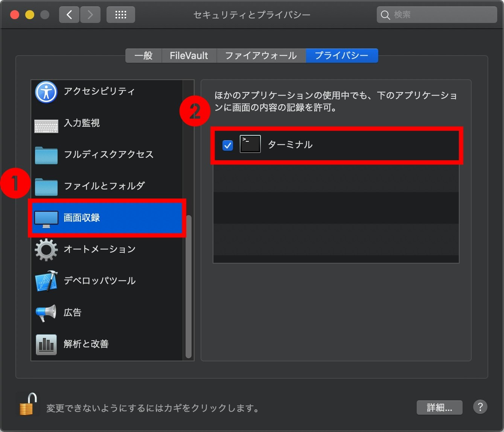Click the ターミナル app name text

tap(290, 145)
